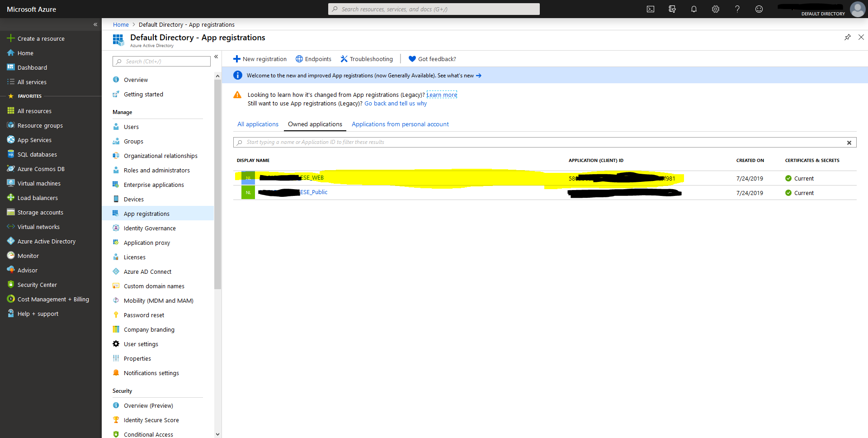Viewport: 868px width, 438px height.
Task: Open Endpoints toolbar item
Action: pyautogui.click(x=313, y=59)
